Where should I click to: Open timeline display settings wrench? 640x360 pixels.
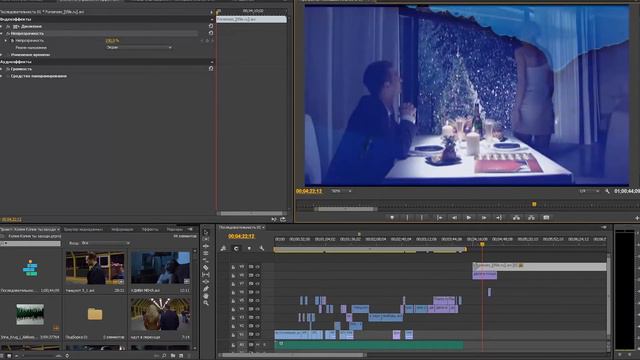[x=262, y=248]
